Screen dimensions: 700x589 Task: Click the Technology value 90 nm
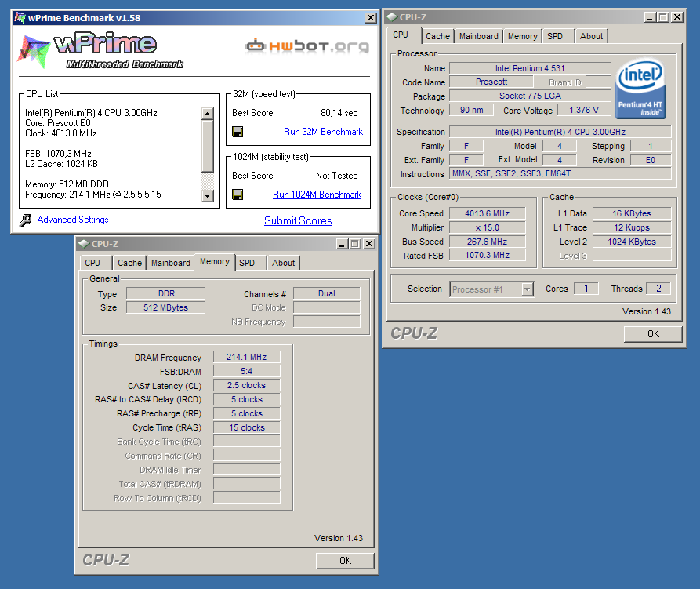tap(471, 110)
